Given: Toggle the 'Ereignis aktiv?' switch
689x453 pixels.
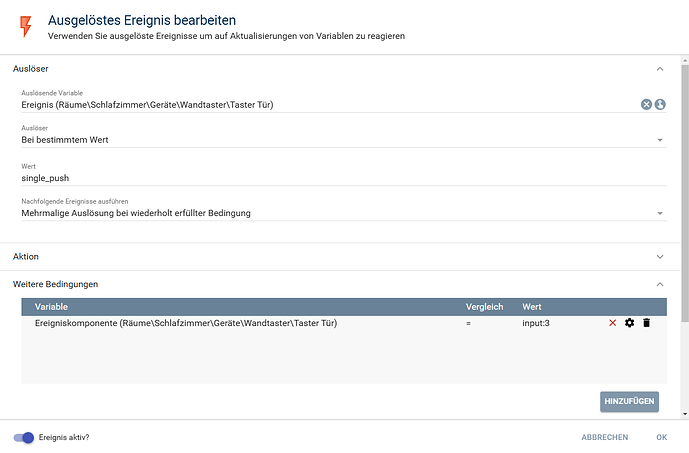Looking at the screenshot, I should [x=24, y=437].
